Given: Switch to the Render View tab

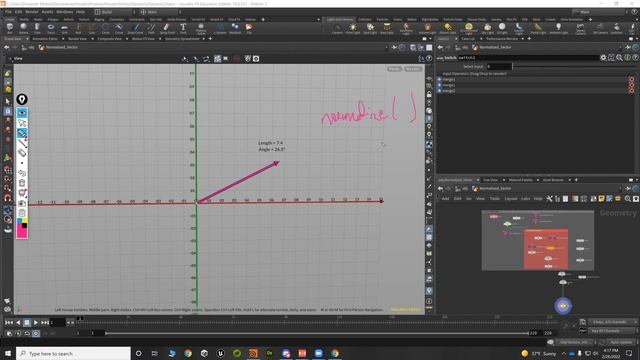Looking at the screenshot, I should pyautogui.click(x=77, y=39).
